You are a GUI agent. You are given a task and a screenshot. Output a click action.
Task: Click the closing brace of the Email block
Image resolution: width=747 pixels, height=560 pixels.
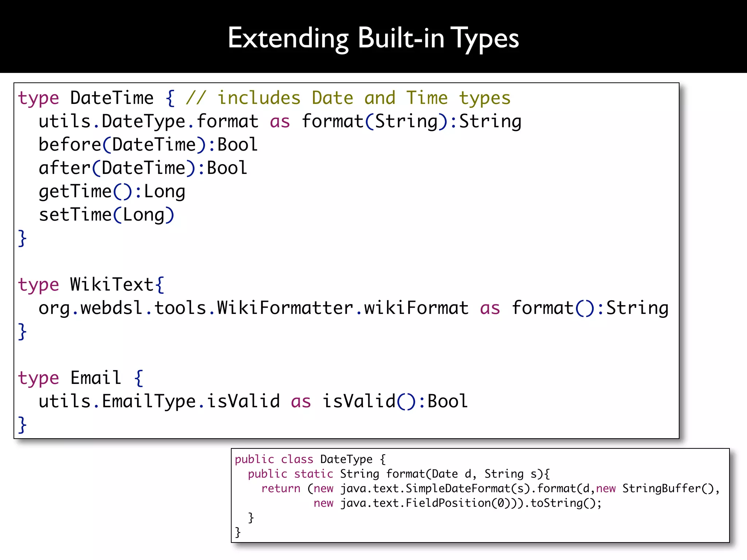tap(23, 425)
